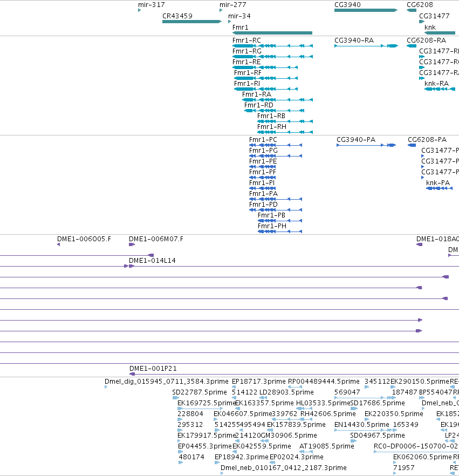
Task: Click the mir-34 gene label
Action: [x=239, y=16]
